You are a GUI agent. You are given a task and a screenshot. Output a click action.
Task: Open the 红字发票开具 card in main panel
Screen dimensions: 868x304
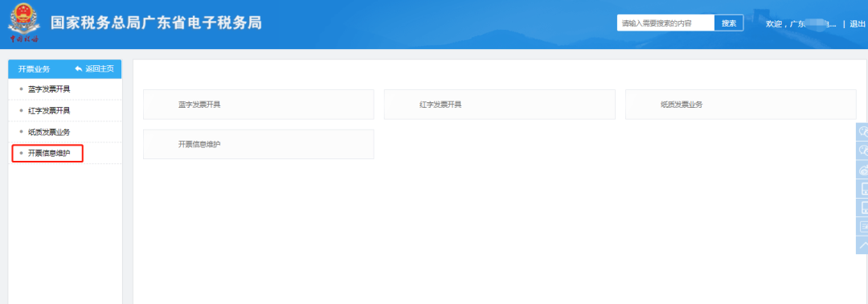tap(500, 105)
